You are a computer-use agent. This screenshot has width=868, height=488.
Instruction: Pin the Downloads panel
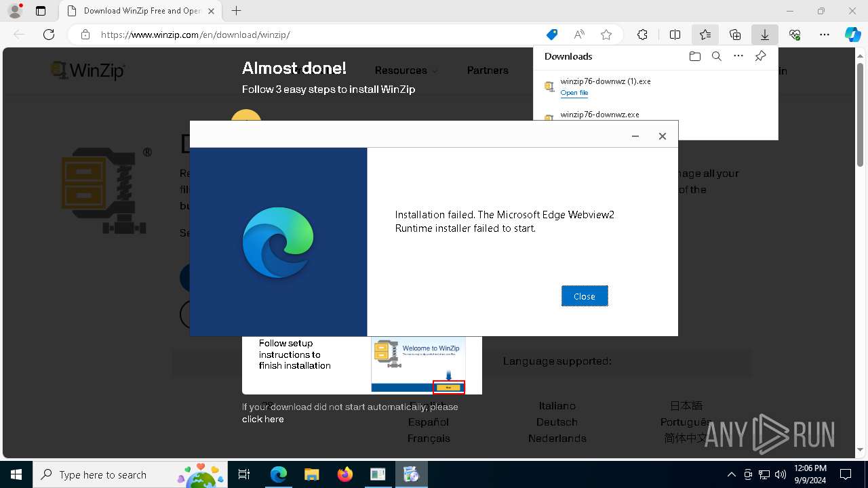point(760,56)
